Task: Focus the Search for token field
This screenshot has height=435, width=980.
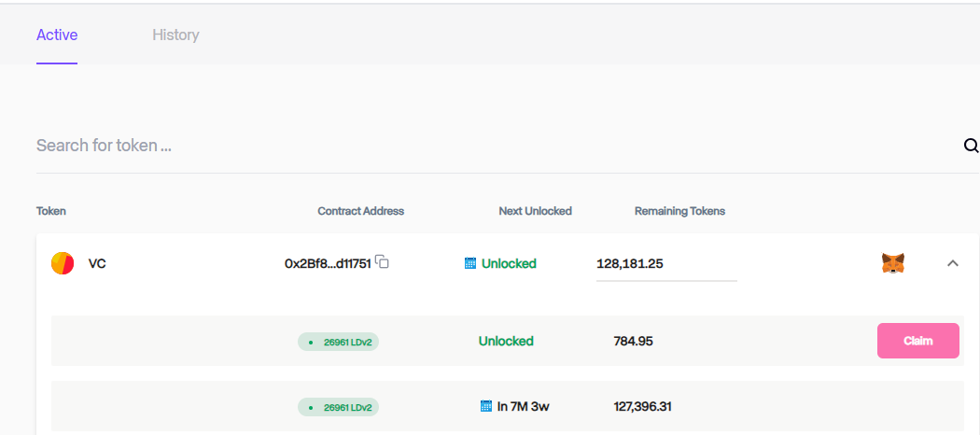Action: pyautogui.click(x=467, y=146)
